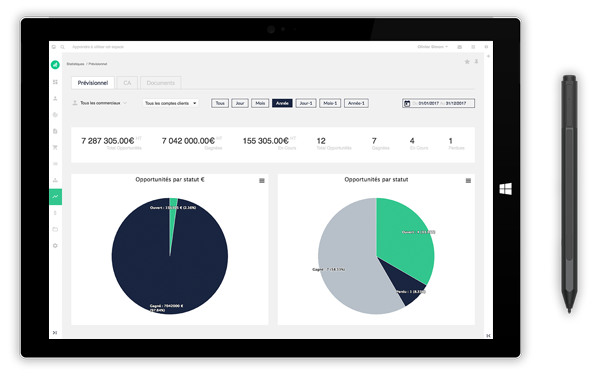
Task: Expand the Tous les commerciaux dropdown
Action: click(100, 103)
